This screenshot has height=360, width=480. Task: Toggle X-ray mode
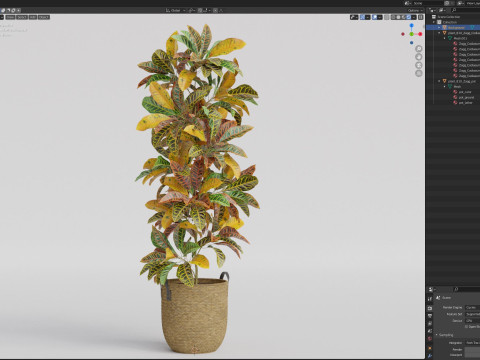click(387, 17)
